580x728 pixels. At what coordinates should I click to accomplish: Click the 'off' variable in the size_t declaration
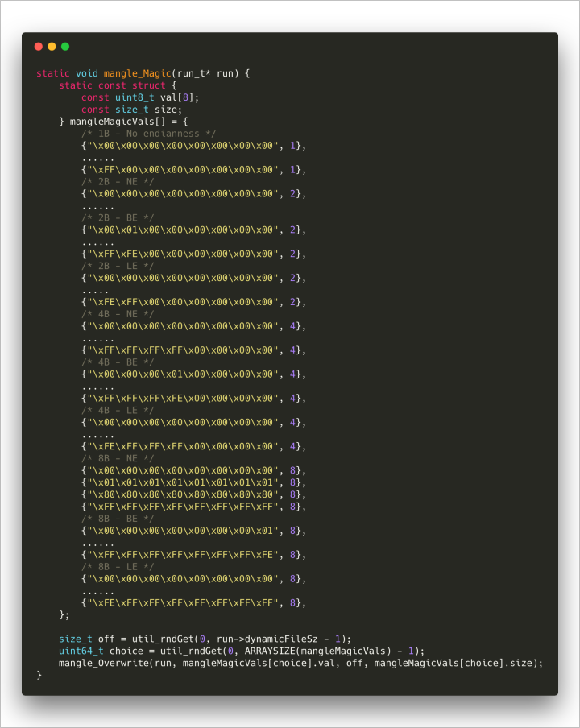point(106,639)
